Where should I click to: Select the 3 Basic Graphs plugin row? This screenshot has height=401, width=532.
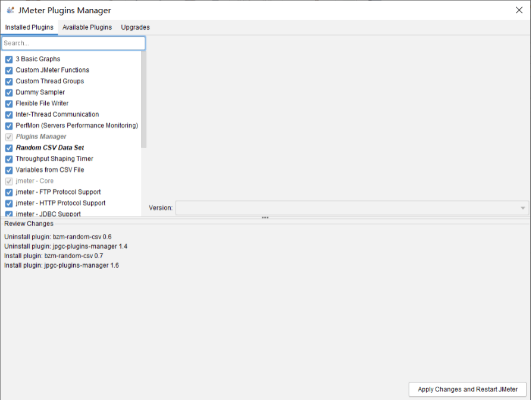tap(38, 59)
